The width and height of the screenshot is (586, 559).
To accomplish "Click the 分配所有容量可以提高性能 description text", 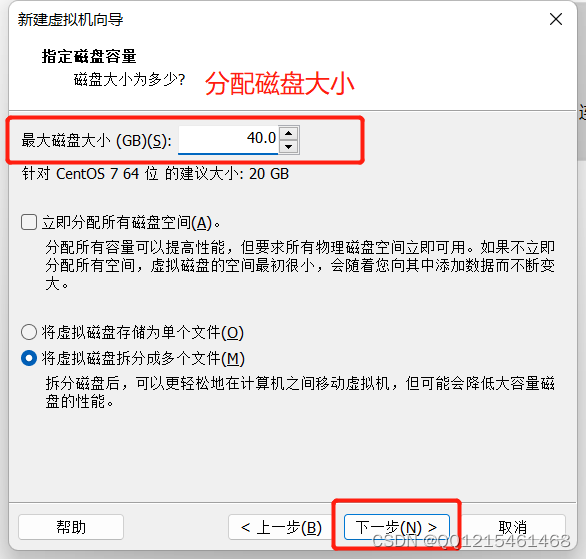I will tap(300, 265).
